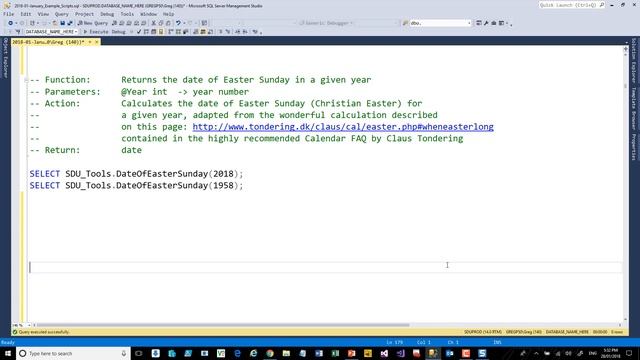
Task: Open Microsoft Edge from the taskbar
Action: point(237,353)
